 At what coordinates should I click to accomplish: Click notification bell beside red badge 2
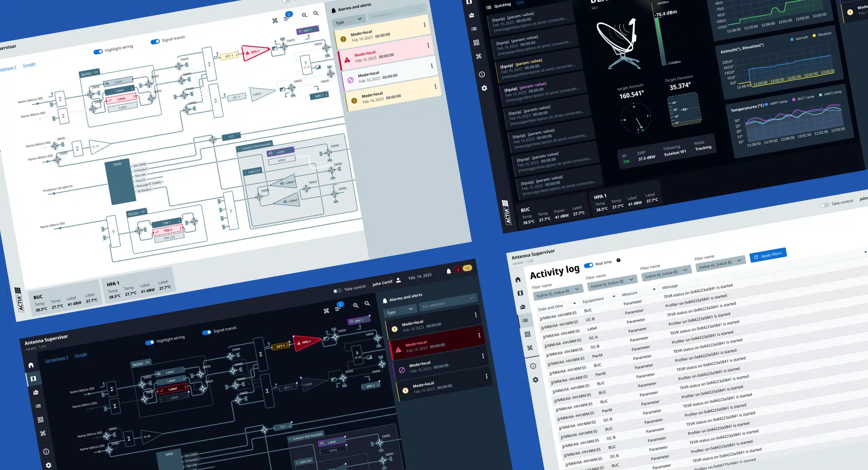[449, 271]
